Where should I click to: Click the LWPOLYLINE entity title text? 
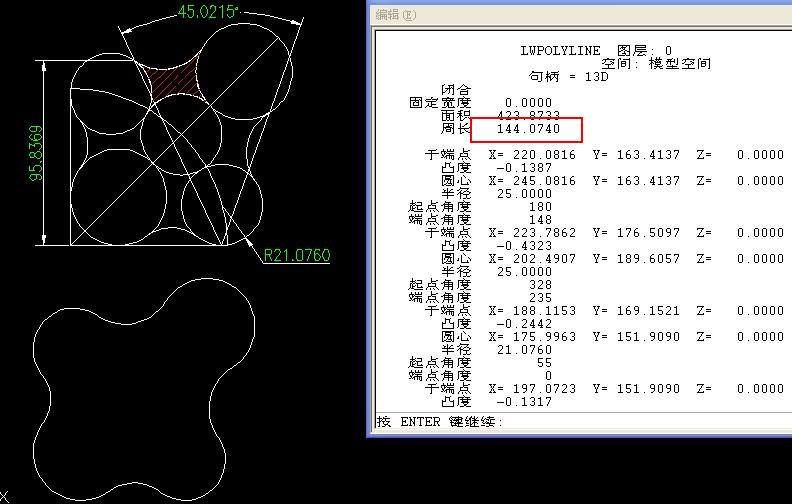tap(560, 51)
